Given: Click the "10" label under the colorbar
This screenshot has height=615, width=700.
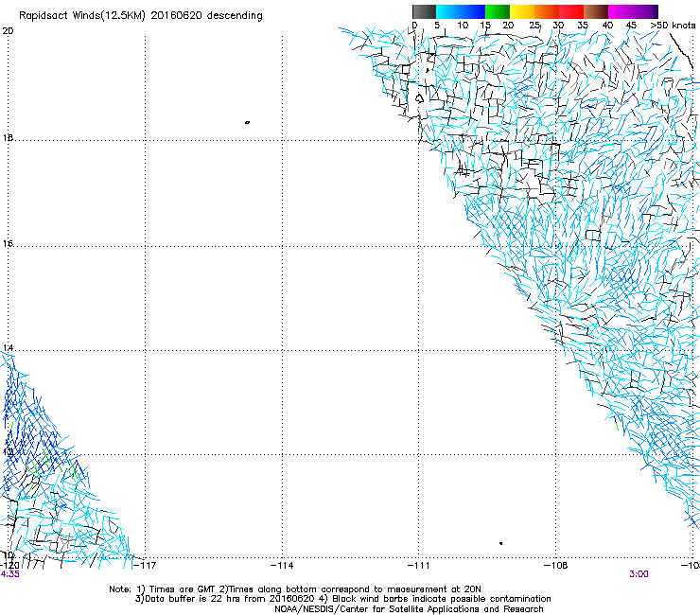Looking at the screenshot, I should click(x=463, y=26).
